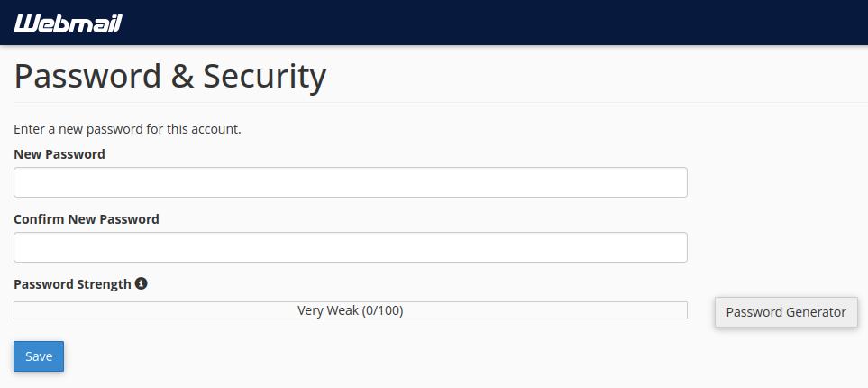This screenshot has width=868, height=388.
Task: Click blank space right of Confirm New Password field
Action: (x=775, y=247)
